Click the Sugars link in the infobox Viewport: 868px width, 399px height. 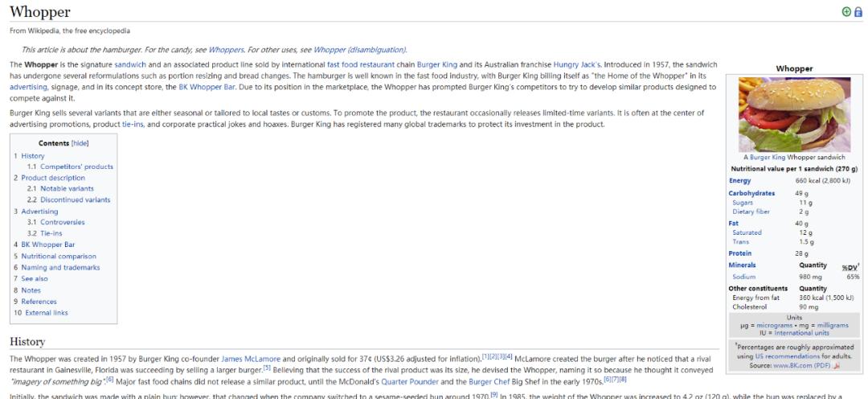click(x=743, y=203)
